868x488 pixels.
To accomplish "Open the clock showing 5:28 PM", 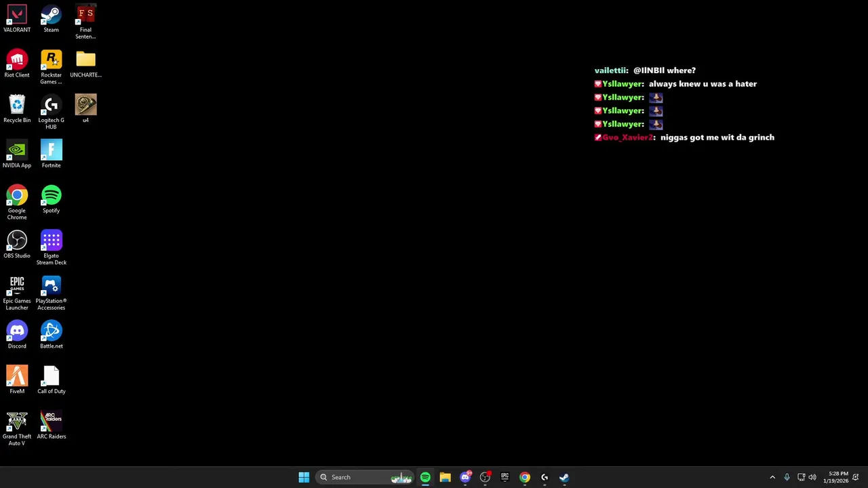I will tap(835, 477).
